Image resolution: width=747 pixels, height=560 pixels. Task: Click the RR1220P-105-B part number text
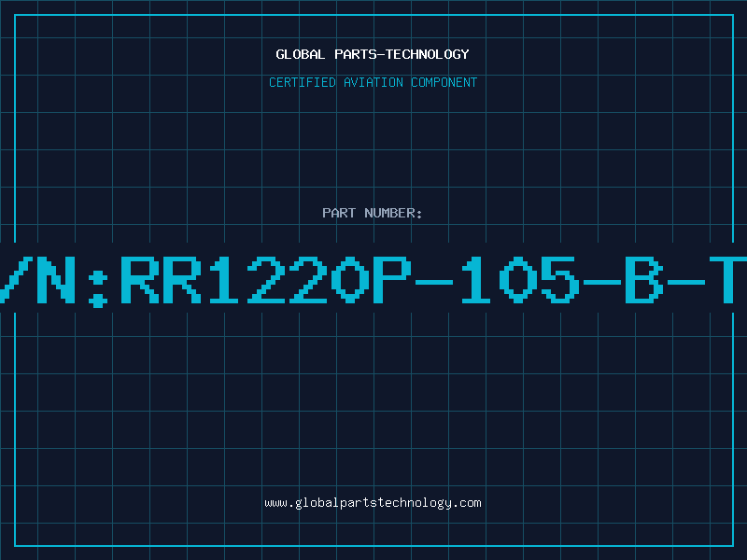(x=391, y=280)
